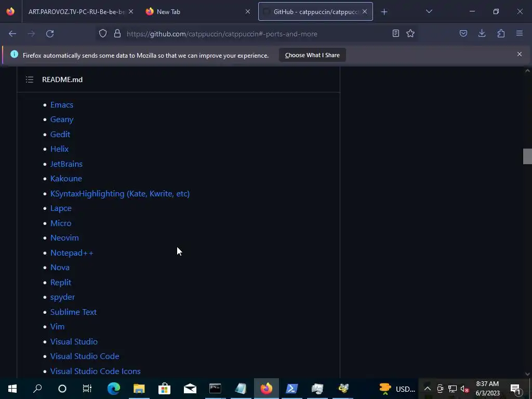Image resolution: width=532 pixels, height=399 pixels.
Task: Click the browser Back arrow
Action: [x=12, y=34]
